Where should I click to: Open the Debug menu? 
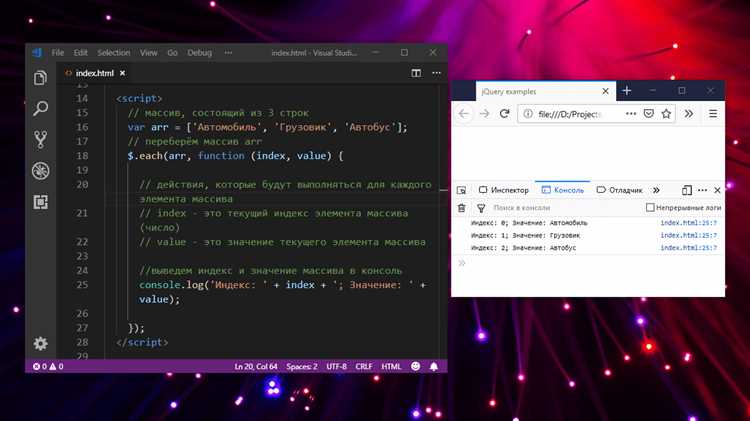[199, 53]
